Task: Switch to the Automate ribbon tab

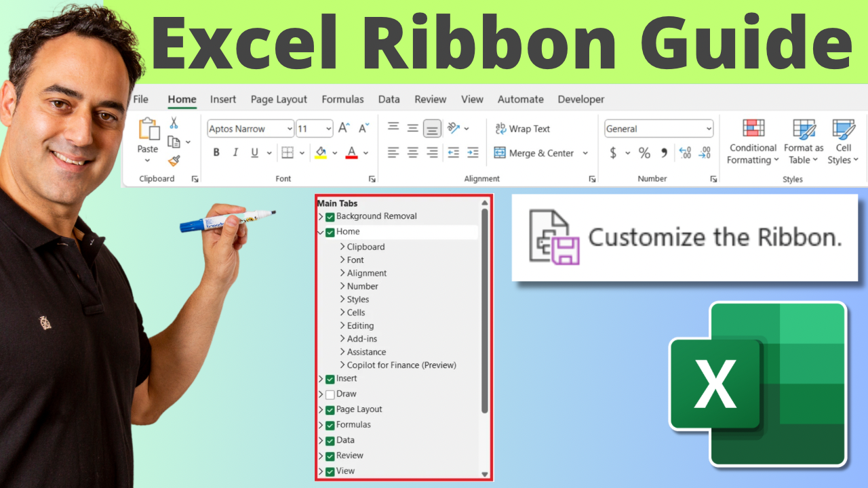Action: point(521,99)
